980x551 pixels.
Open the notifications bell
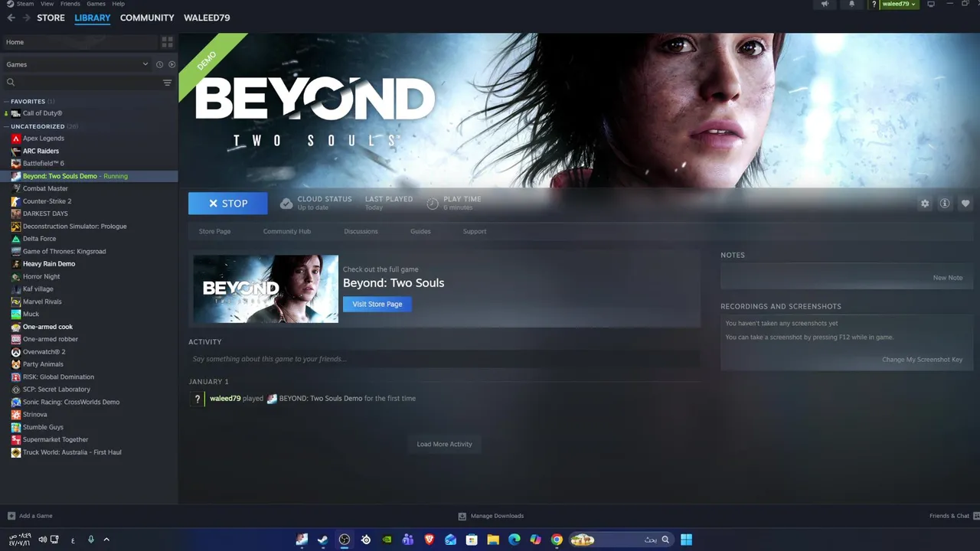(851, 4)
